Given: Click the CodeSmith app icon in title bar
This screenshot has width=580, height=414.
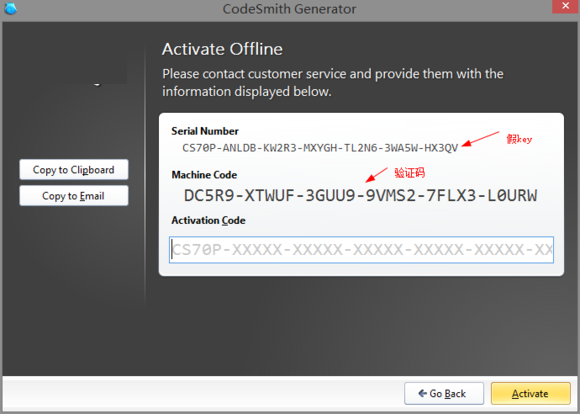Looking at the screenshot, I should coord(10,8).
